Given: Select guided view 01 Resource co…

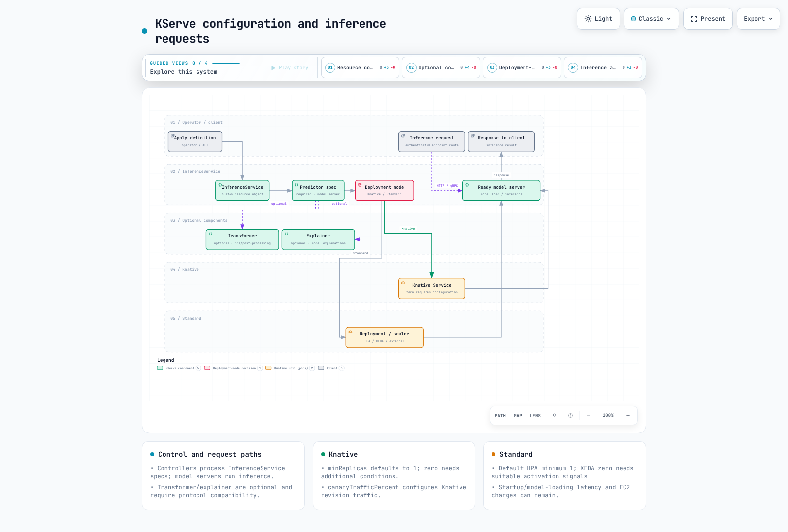Looking at the screenshot, I should [360, 68].
